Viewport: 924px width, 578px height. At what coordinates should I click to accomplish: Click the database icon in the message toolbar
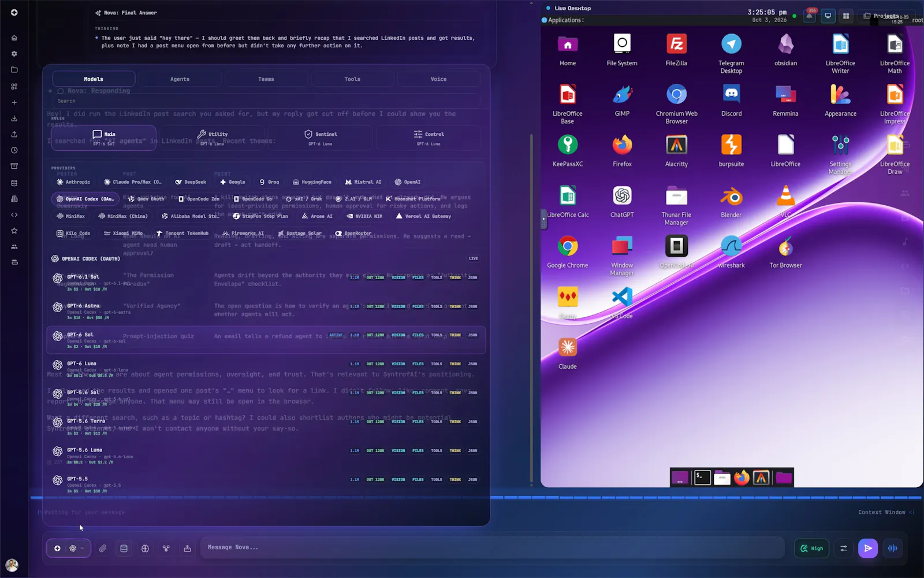click(124, 549)
